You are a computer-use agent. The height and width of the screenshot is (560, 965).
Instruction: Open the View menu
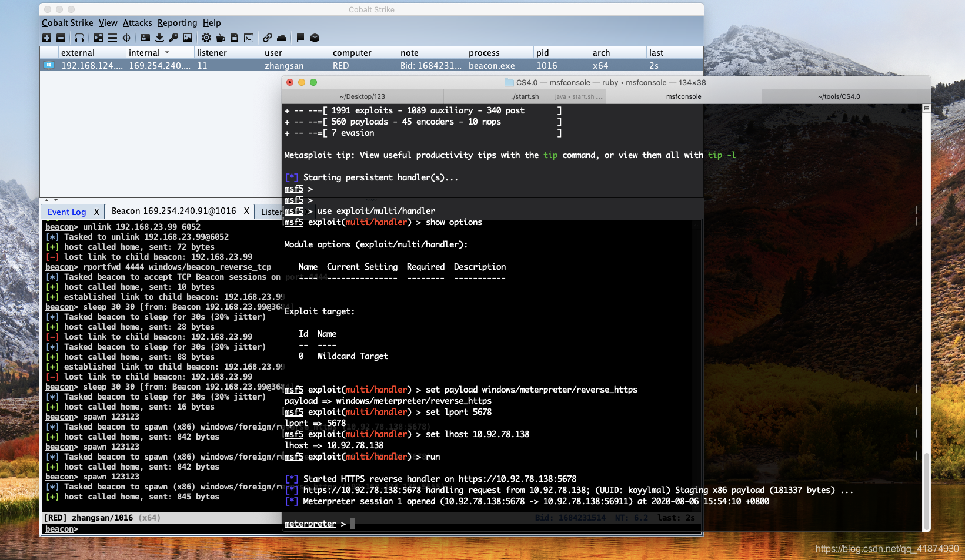(x=108, y=23)
